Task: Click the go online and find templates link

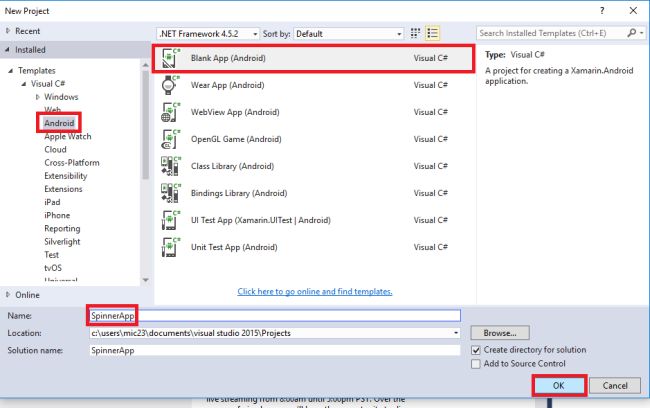Action: click(x=315, y=291)
